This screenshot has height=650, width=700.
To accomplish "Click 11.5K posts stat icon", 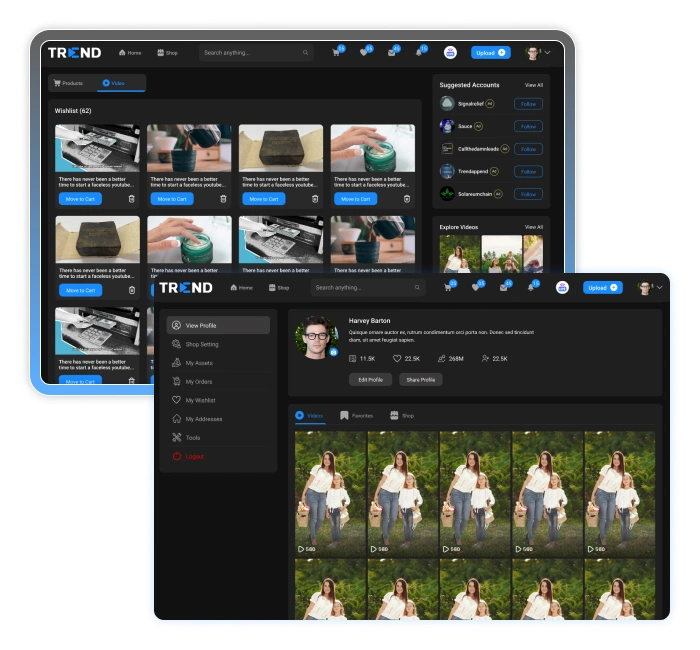I will tap(352, 358).
